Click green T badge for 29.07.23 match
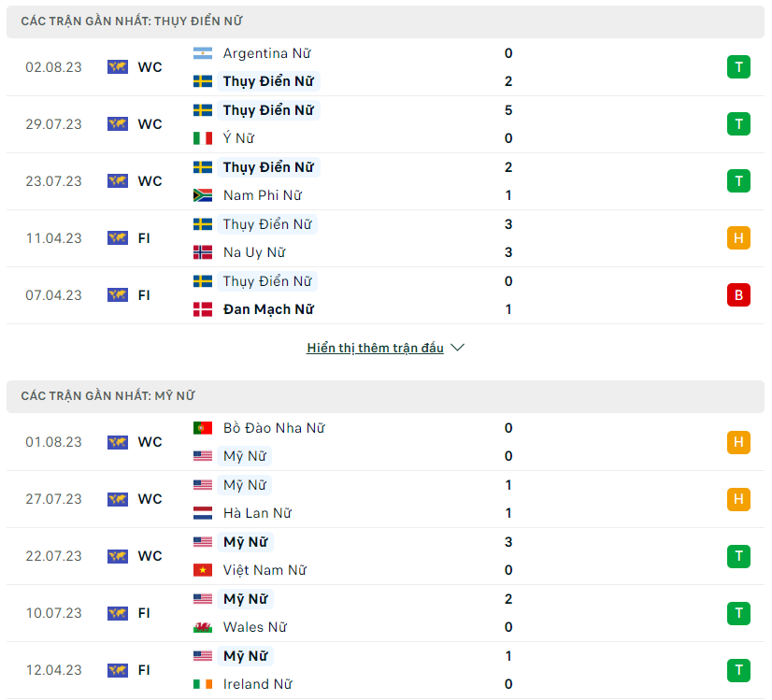Image resolution: width=772 pixels, height=700 pixels. pyautogui.click(x=738, y=124)
